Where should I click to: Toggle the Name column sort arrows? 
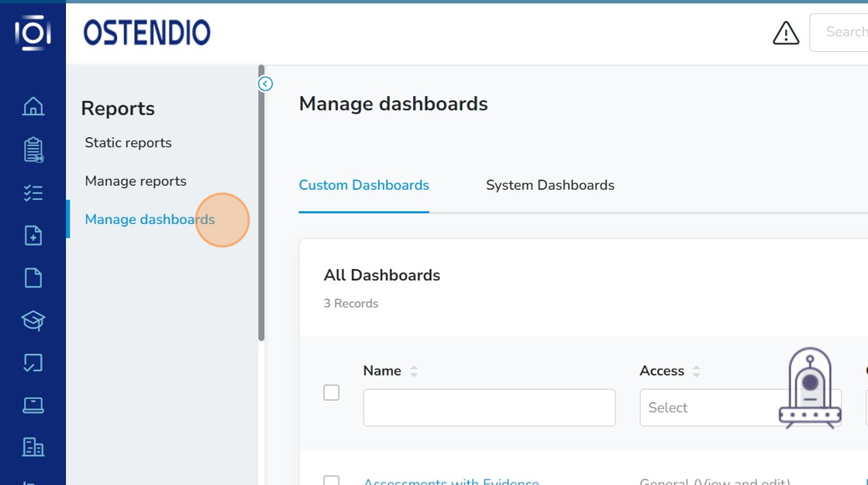click(x=413, y=370)
